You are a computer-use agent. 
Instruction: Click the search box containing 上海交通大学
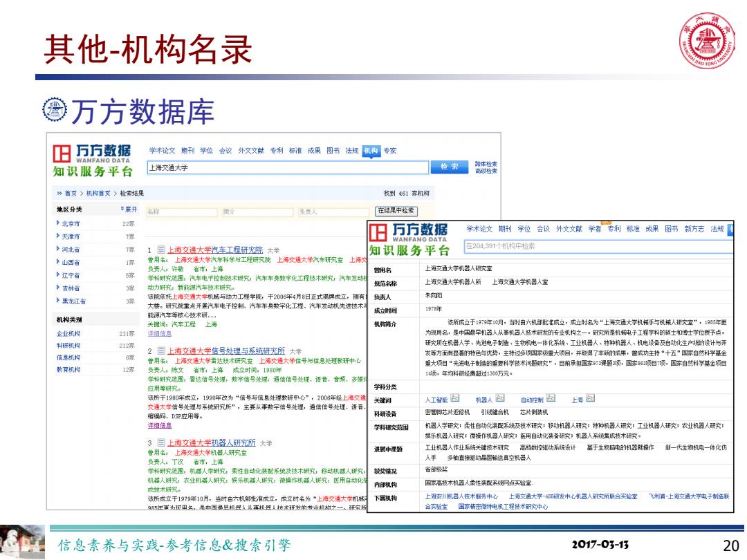[288, 167]
